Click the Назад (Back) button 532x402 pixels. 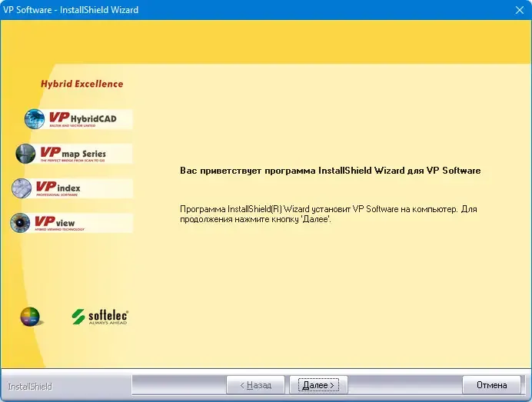255,385
